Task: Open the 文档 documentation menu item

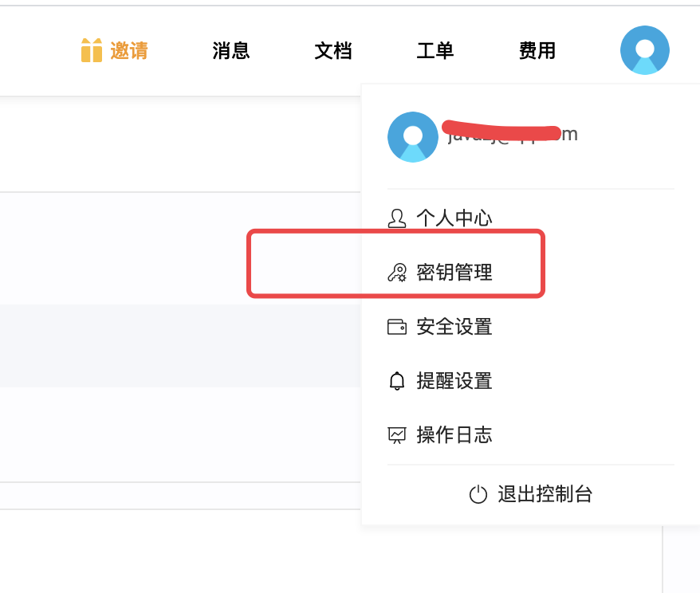Action: click(x=333, y=51)
